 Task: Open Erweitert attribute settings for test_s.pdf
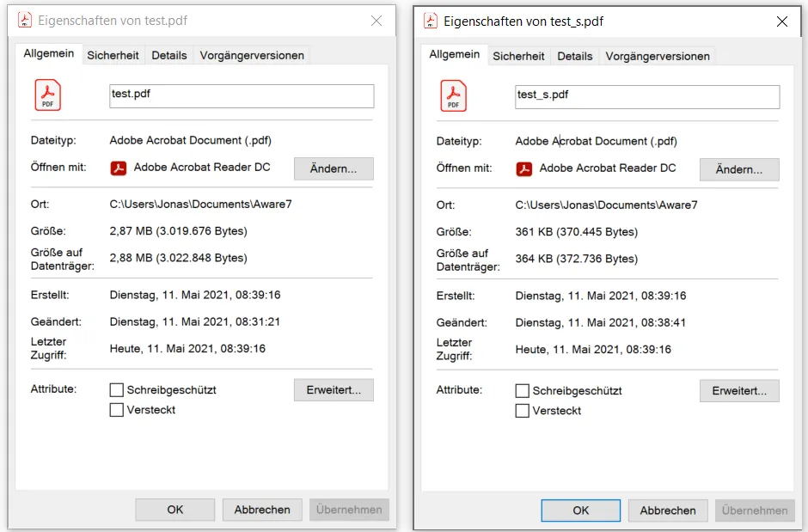click(x=739, y=390)
